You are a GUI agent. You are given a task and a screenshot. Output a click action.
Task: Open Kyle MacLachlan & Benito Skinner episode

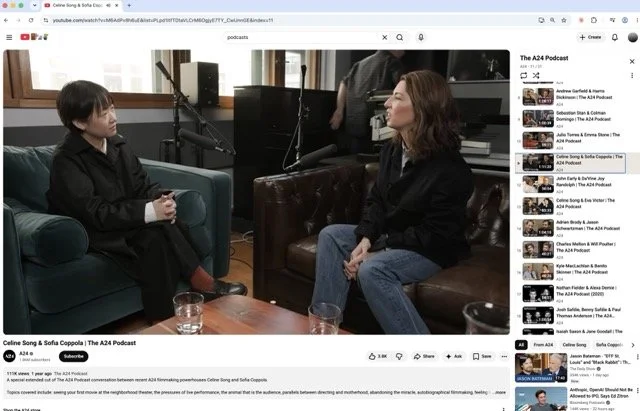click(573, 272)
